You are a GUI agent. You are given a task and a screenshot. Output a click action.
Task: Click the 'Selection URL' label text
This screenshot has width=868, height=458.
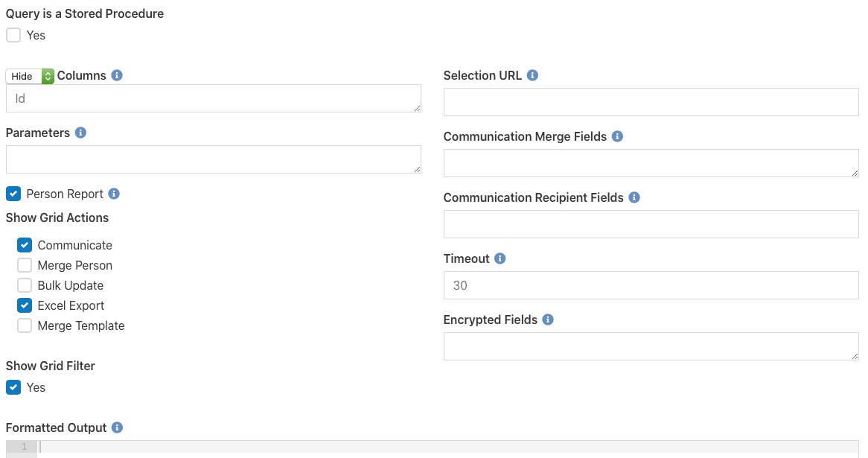[x=482, y=75]
